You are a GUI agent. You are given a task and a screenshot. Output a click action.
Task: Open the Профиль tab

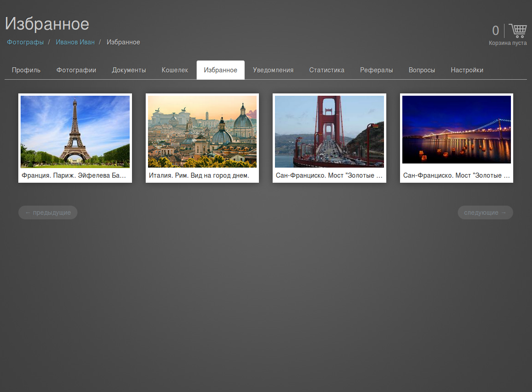tap(26, 70)
